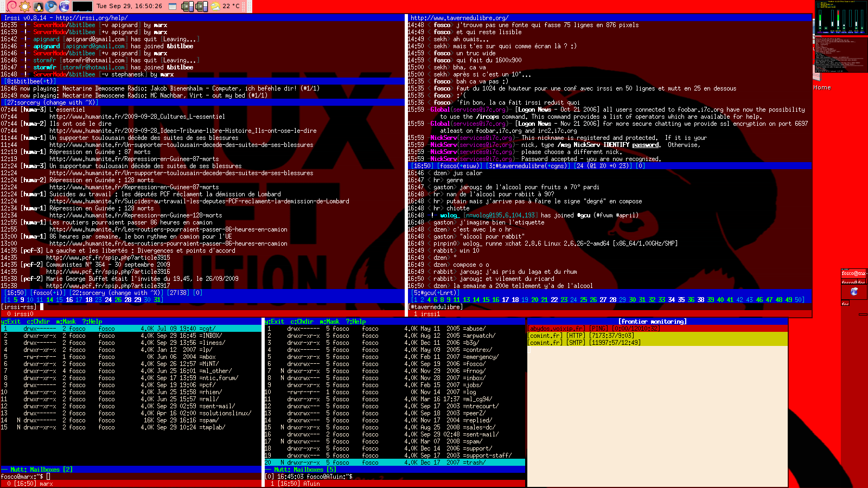868x488 pixels.
Task: Click the sun-shaped launcher icon in panel
Action: click(25, 7)
